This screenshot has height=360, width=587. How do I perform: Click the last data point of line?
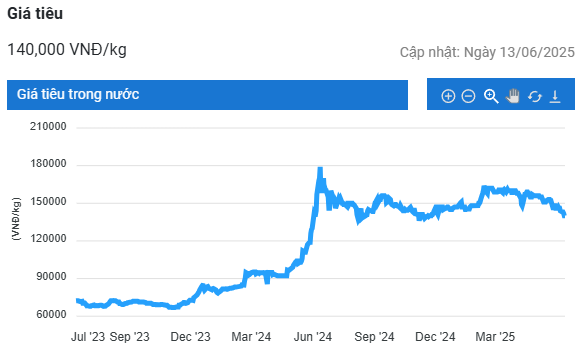tap(564, 215)
